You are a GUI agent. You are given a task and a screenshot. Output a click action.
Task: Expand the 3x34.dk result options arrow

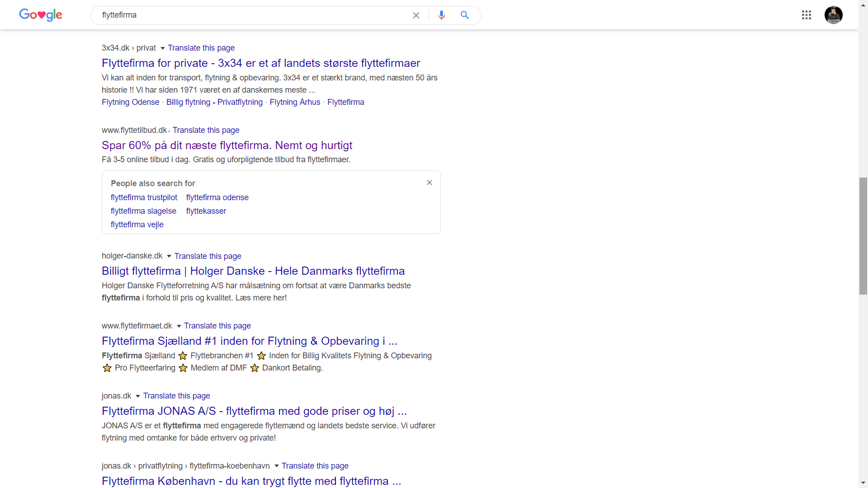[163, 48]
